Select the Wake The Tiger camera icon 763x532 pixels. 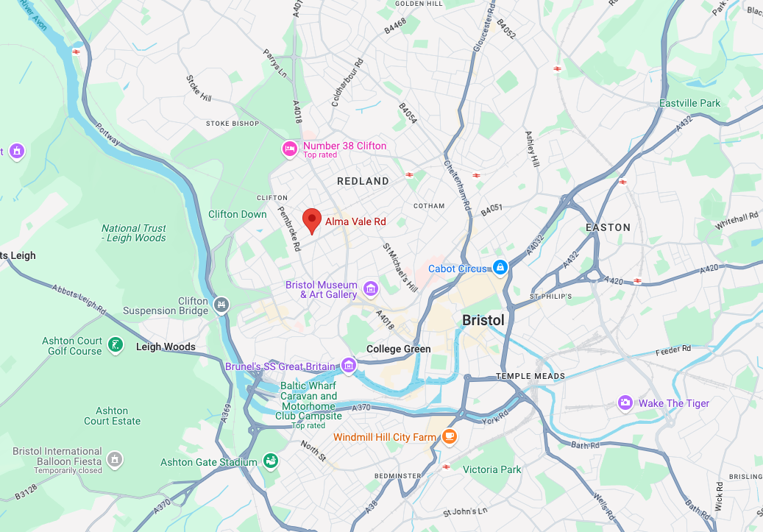click(625, 402)
